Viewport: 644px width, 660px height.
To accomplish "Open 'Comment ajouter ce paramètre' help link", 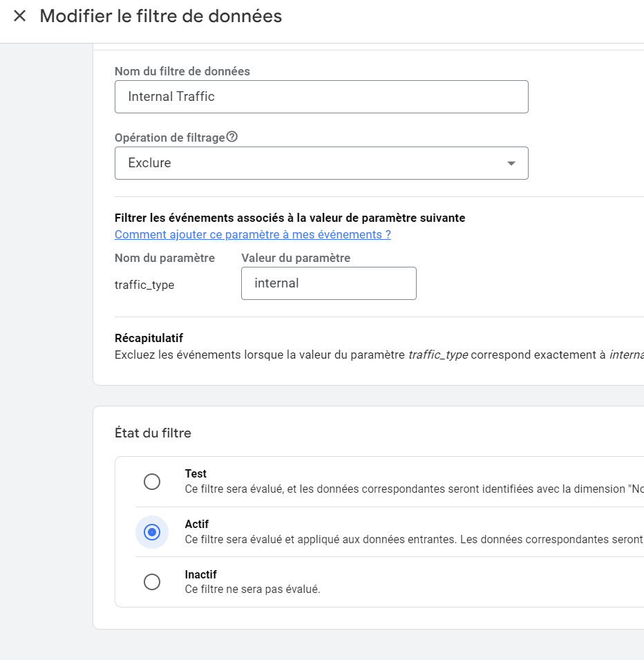I will [x=252, y=234].
